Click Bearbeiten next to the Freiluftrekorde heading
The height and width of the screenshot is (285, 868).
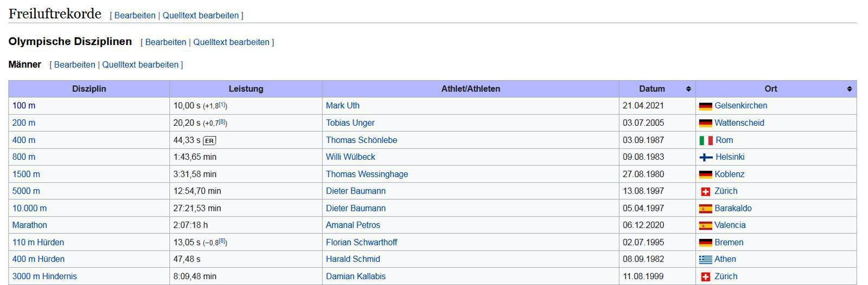pos(135,15)
